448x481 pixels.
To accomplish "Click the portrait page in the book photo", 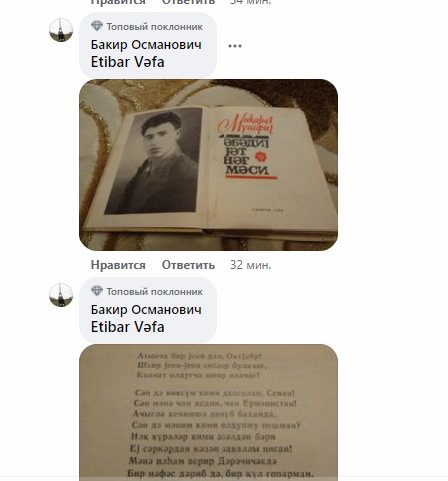I will (153, 161).
